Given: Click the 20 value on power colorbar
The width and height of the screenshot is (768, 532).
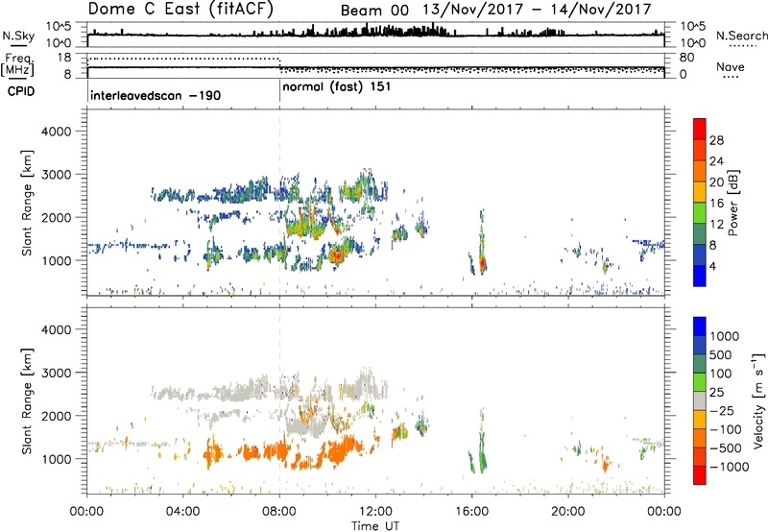Looking at the screenshot, I should click(716, 182).
